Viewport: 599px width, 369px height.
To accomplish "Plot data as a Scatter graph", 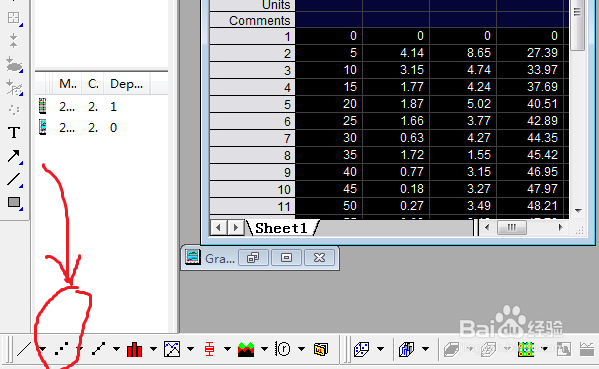I will 62,349.
